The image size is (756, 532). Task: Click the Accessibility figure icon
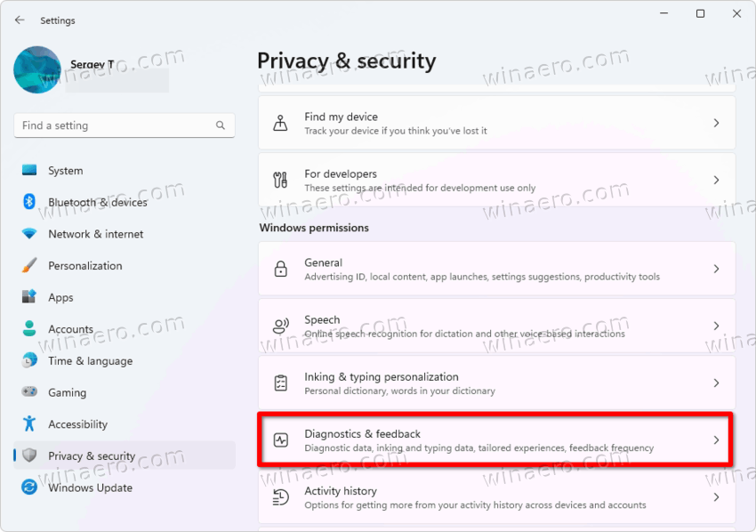(29, 423)
